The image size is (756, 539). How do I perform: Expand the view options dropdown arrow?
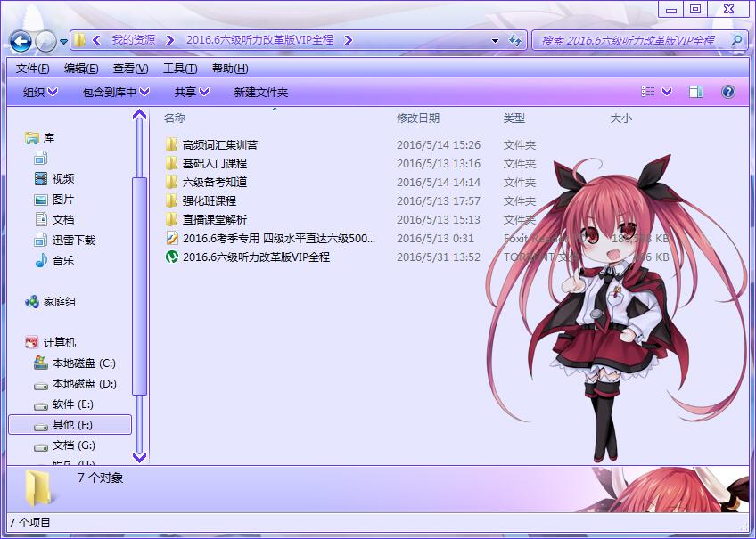coord(667,92)
